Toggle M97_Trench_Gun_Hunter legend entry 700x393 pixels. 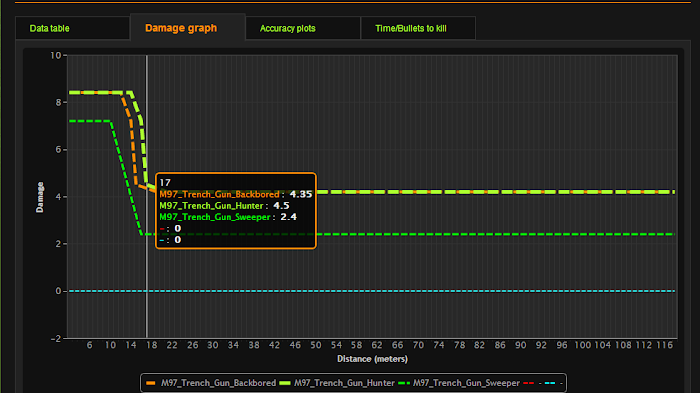coord(337,383)
